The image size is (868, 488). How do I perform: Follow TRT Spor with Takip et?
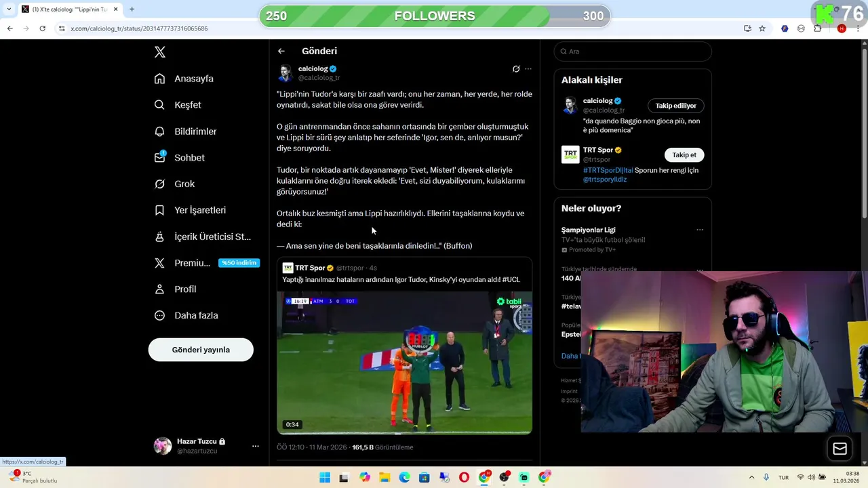684,155
